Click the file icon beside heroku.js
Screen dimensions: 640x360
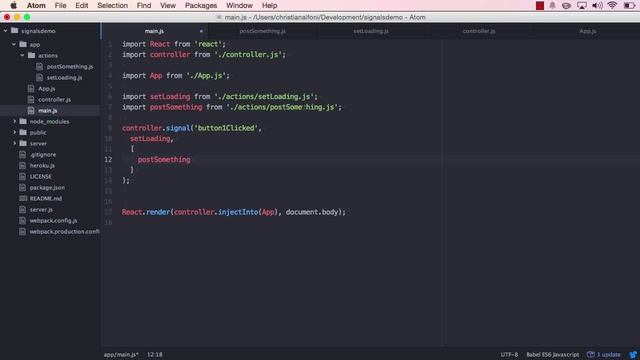tap(22, 165)
